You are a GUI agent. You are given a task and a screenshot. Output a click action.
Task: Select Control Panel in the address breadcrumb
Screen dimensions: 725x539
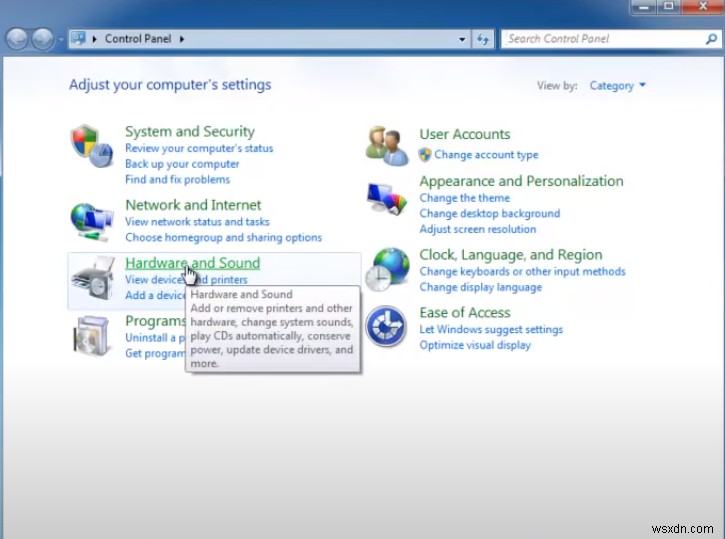[x=138, y=39]
